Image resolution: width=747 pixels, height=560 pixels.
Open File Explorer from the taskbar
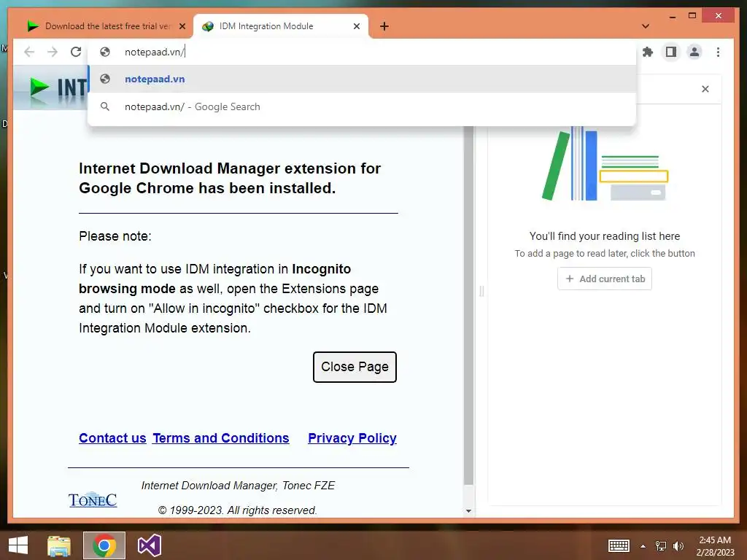click(x=59, y=545)
